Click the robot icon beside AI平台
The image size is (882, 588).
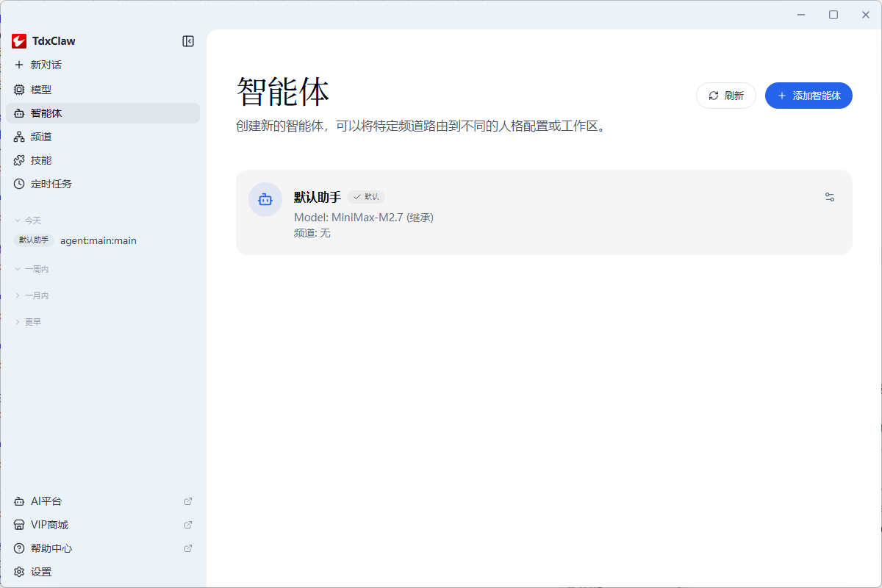tap(19, 501)
